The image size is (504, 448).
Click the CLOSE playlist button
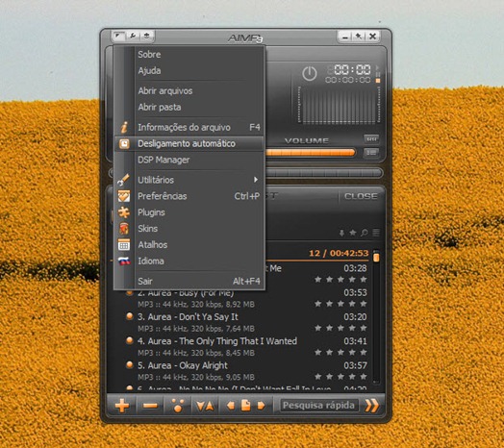click(x=361, y=196)
